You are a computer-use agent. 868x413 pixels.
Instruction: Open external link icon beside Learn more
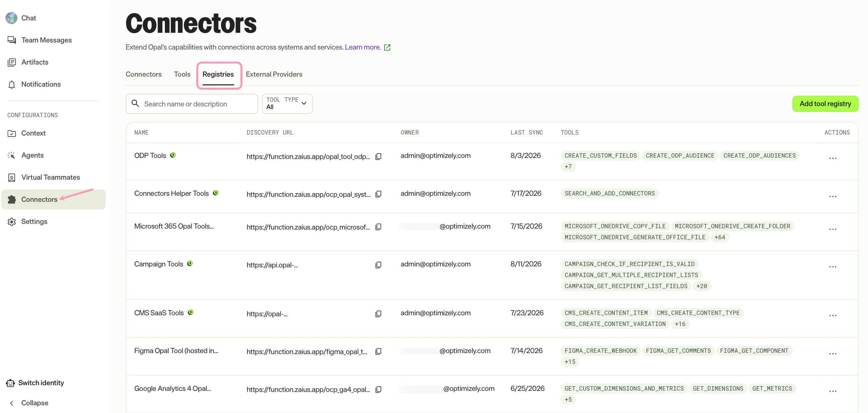click(387, 48)
